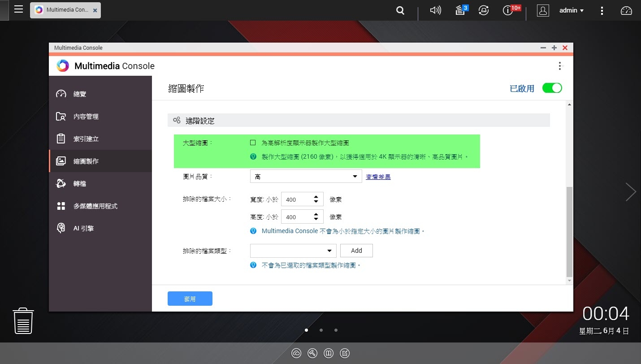641x364 pixels.
Task: Open the QTS main menu hamburger icon
Action: (18, 9)
